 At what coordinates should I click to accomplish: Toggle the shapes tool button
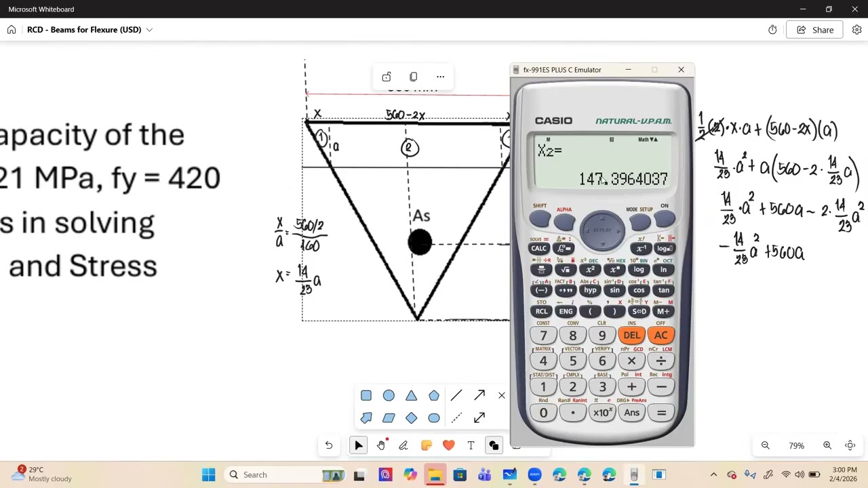point(494,445)
